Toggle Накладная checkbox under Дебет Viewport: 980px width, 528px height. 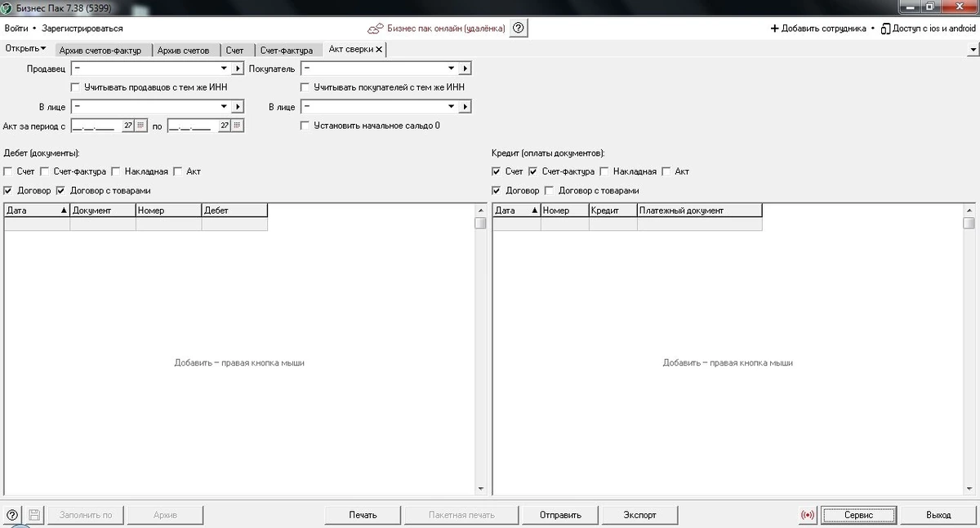116,171
